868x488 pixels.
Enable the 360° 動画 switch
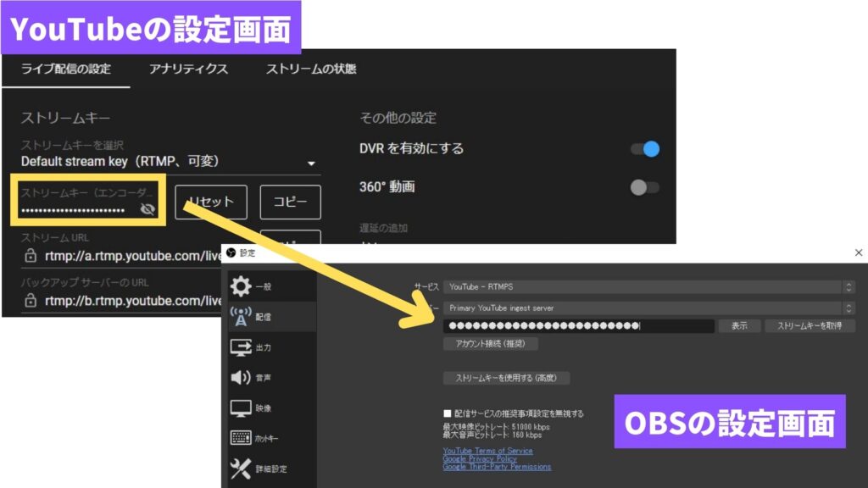point(645,187)
